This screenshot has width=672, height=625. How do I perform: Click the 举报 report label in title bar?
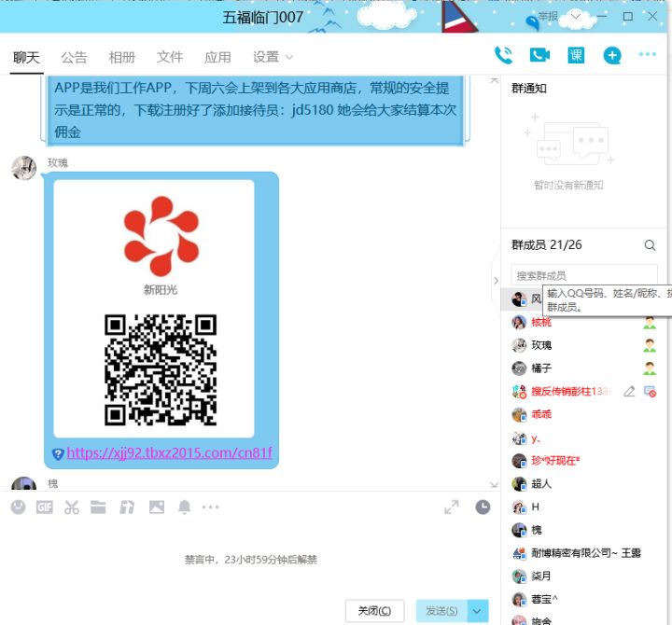(x=548, y=16)
